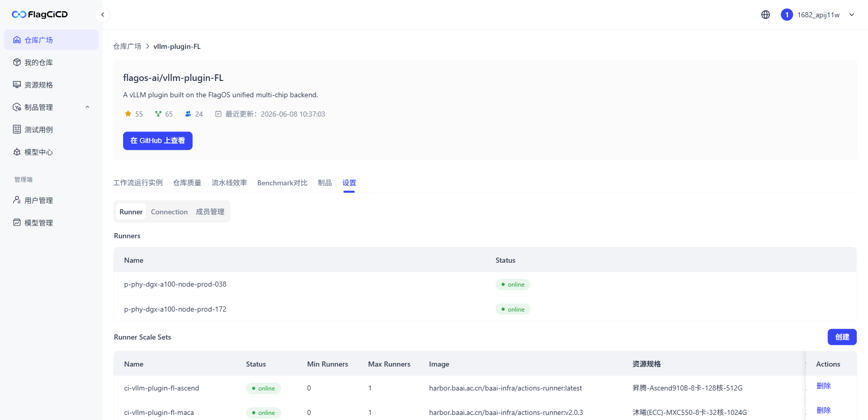868x420 pixels.
Task: Click the fork count icon
Action: tap(158, 114)
